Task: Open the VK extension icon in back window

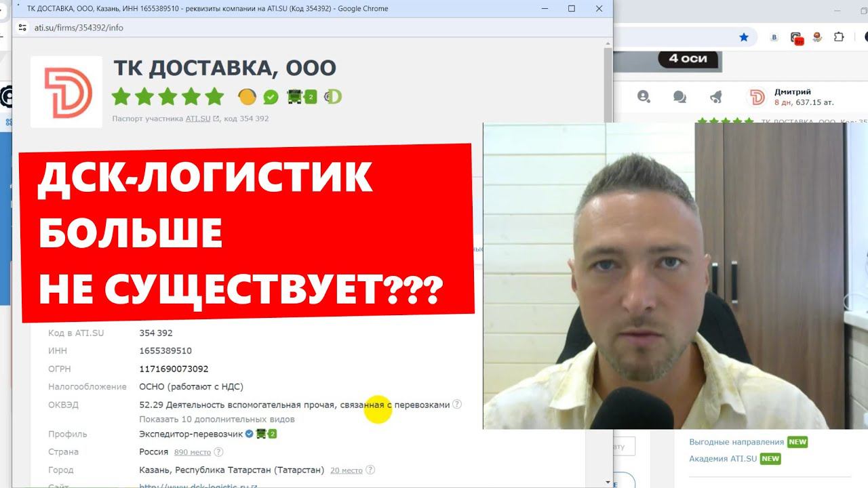Action: (x=774, y=37)
